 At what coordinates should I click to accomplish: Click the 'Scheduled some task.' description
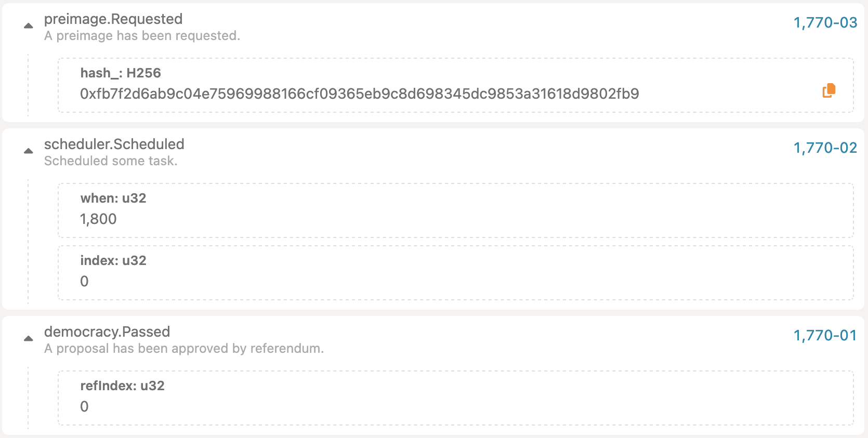click(111, 161)
